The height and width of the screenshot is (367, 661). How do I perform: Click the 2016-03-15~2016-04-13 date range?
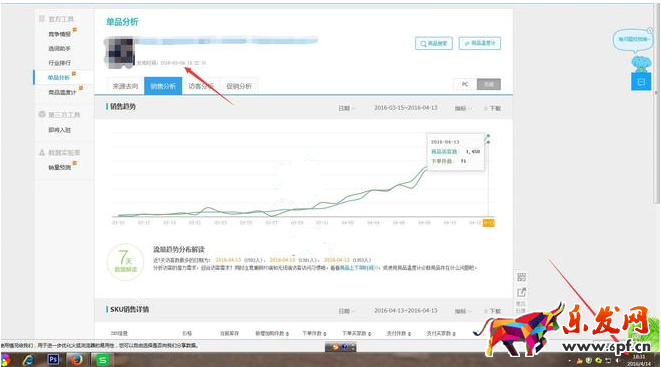tap(406, 108)
